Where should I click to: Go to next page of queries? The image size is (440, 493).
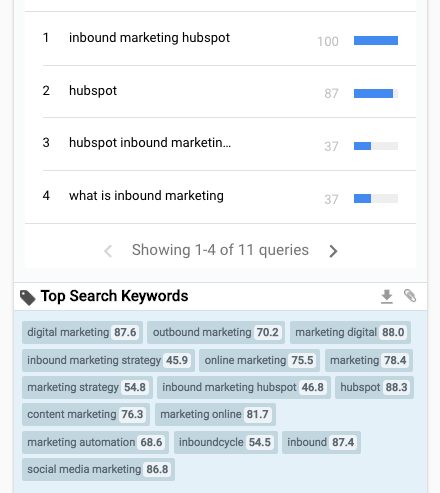[333, 251]
